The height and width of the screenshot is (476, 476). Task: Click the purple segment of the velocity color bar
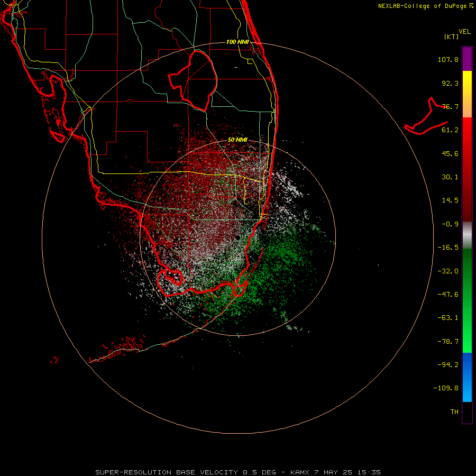(467, 59)
